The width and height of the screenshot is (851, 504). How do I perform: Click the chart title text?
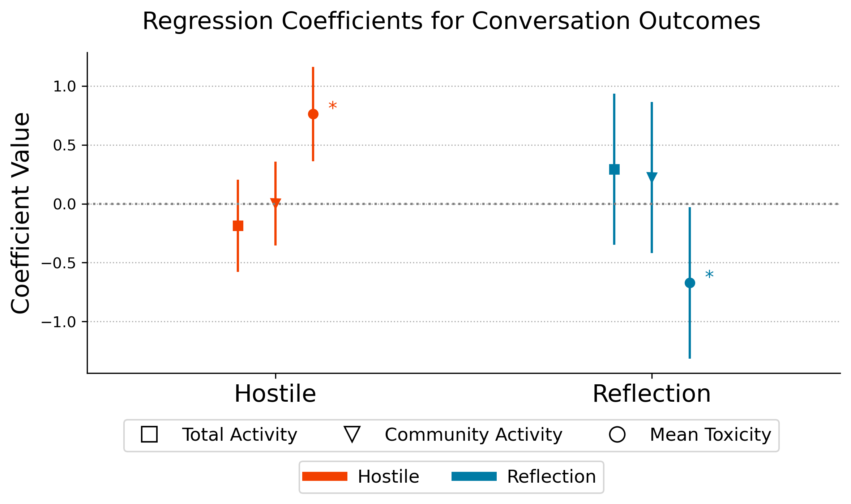click(451, 21)
